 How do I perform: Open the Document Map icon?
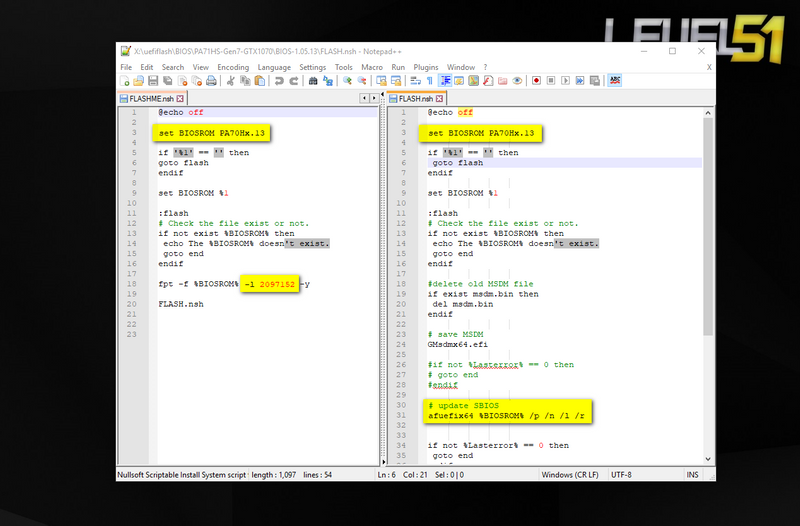(473, 81)
